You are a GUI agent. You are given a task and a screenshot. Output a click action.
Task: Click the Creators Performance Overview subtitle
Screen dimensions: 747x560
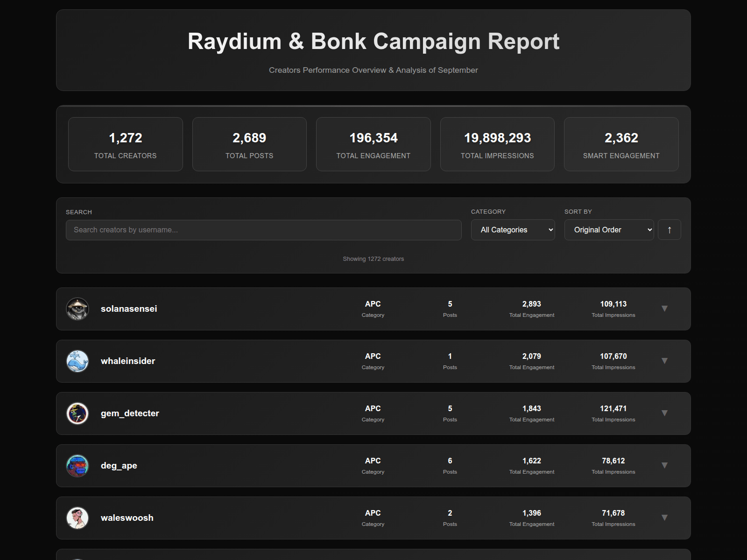pyautogui.click(x=373, y=70)
